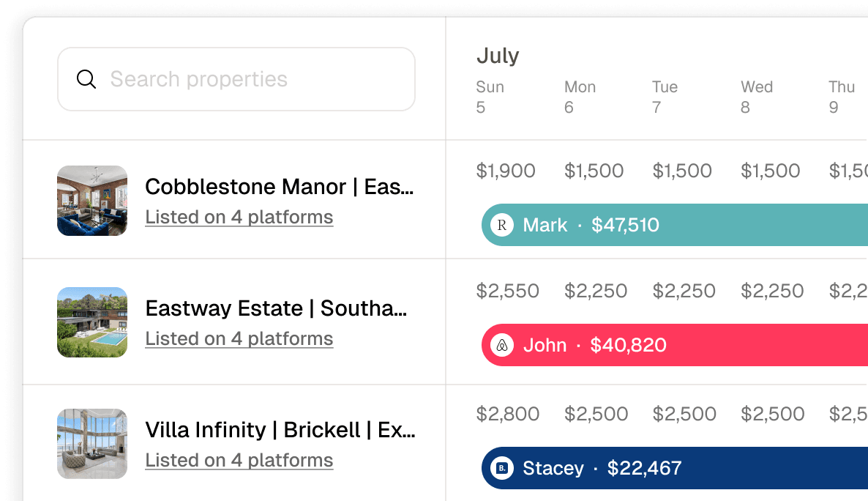Open Eastway Estate property photo
Screen dimensions: 868x501
click(92, 322)
